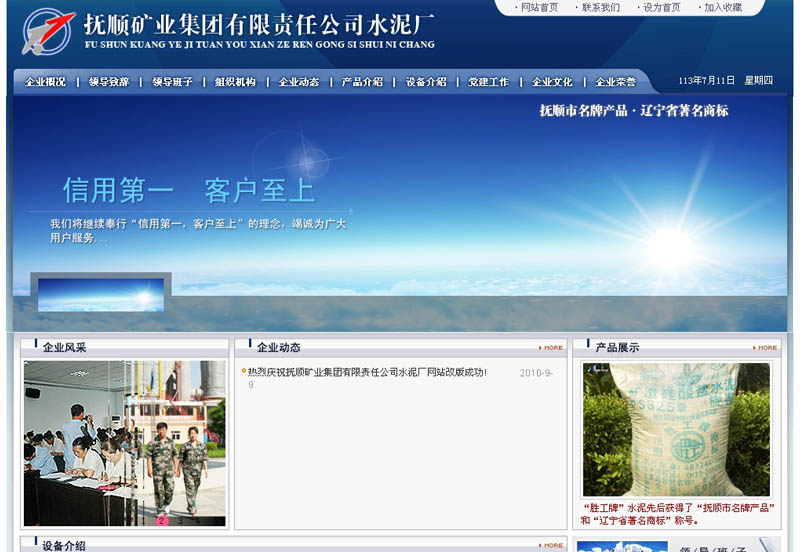Image resolution: width=800 pixels, height=552 pixels.
Task: Click 联系我们 contact link
Action: (x=601, y=8)
